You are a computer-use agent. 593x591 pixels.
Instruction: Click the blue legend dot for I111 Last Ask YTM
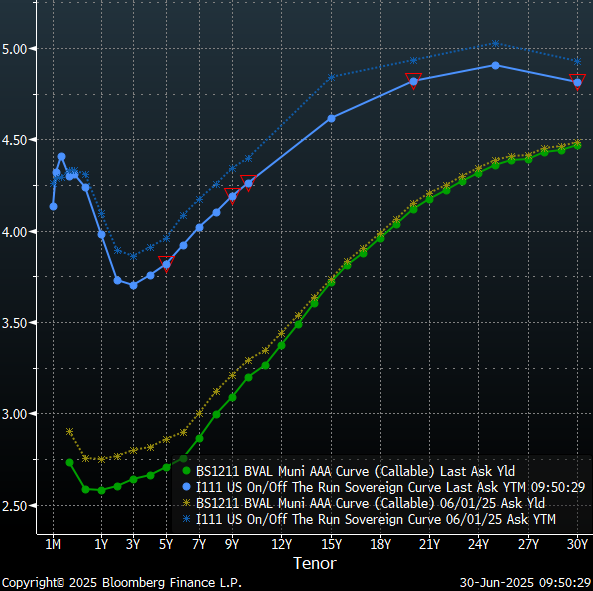[186, 487]
